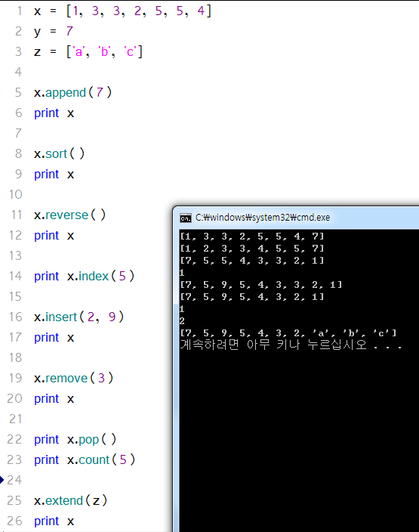Click console output '[1, 3, 3, 2, 5, 5, 4, 7]'
This screenshot has height=532, width=419.
(x=252, y=236)
